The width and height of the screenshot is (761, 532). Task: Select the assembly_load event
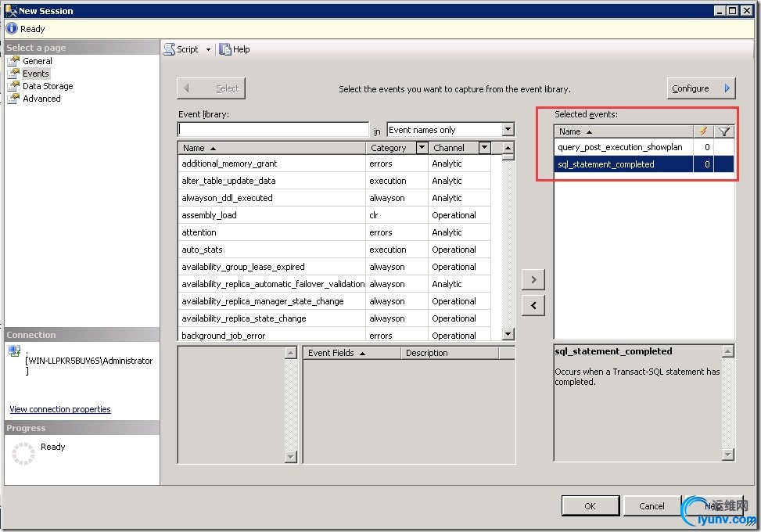pos(335,215)
